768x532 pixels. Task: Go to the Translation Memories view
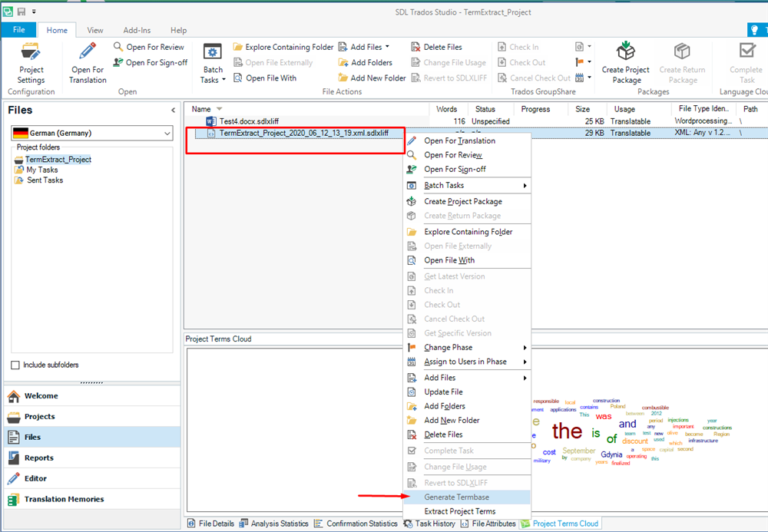[x=92, y=499]
